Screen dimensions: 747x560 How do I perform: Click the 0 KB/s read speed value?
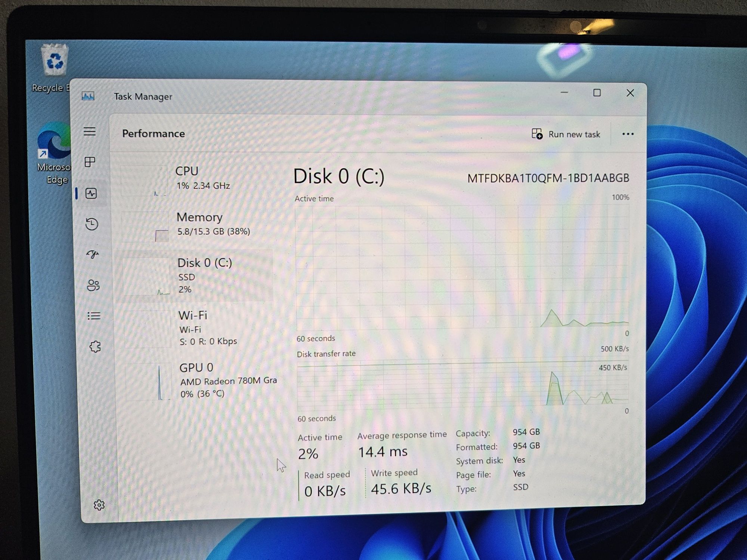[x=325, y=491]
